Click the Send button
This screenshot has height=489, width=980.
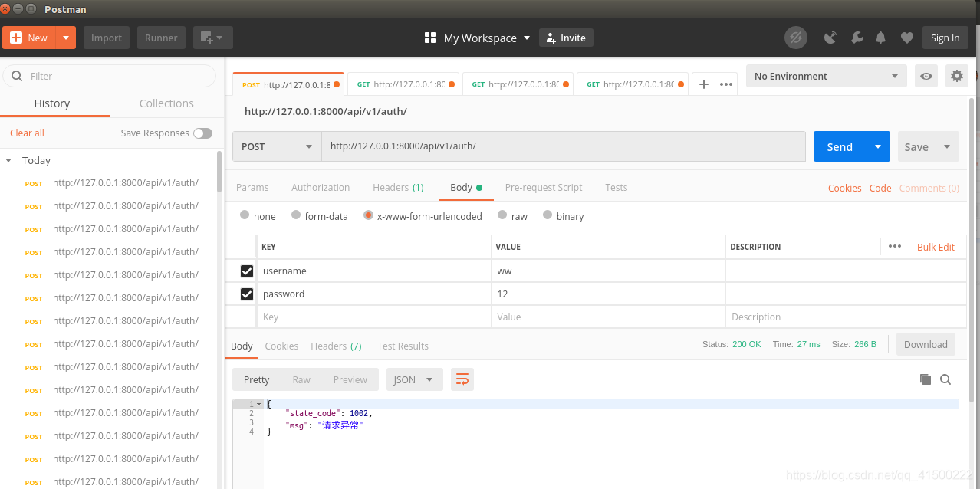(x=840, y=146)
